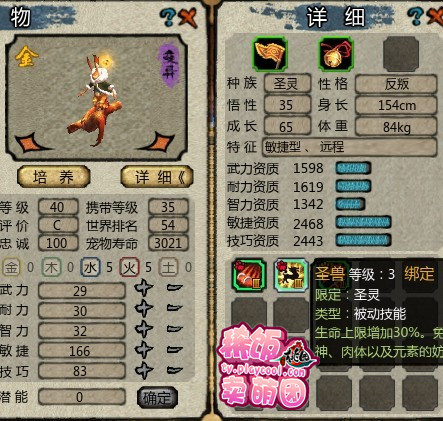Click the empty third equipment slot

point(401,54)
